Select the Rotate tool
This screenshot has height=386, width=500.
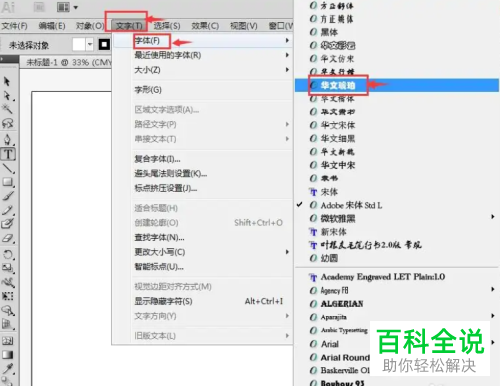pyautogui.click(x=8, y=255)
